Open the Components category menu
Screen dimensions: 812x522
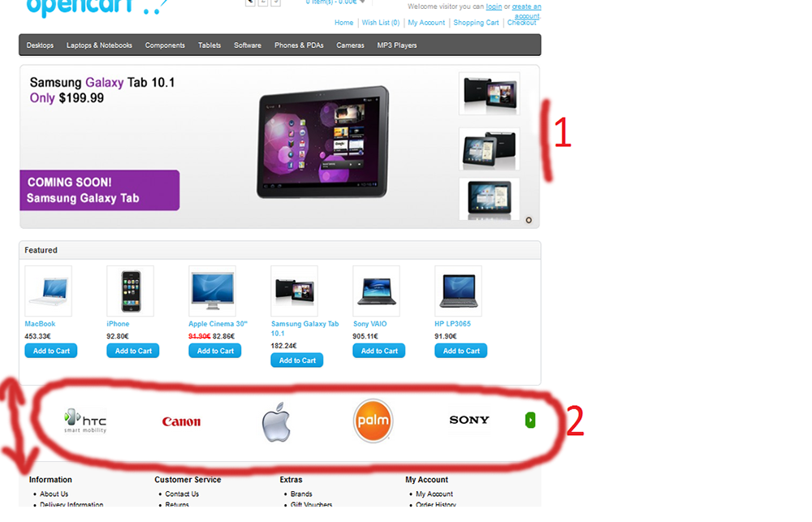click(x=165, y=45)
